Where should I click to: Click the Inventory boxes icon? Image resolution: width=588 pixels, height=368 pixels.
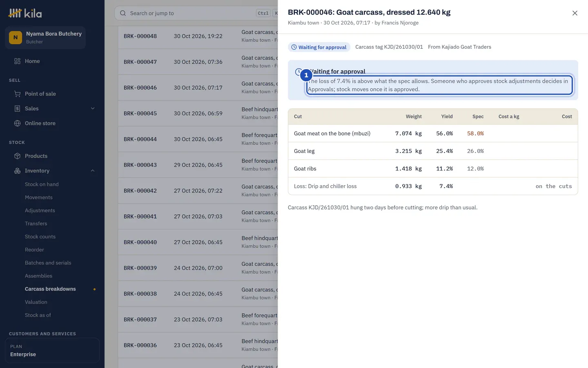(x=17, y=171)
